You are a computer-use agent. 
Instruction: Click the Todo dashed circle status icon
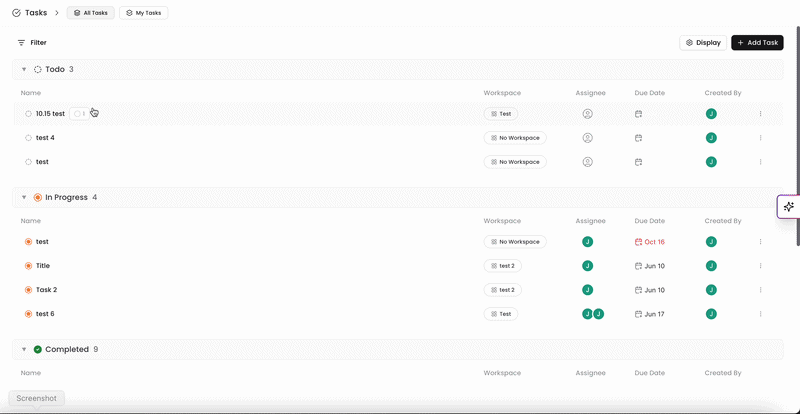tap(38, 69)
